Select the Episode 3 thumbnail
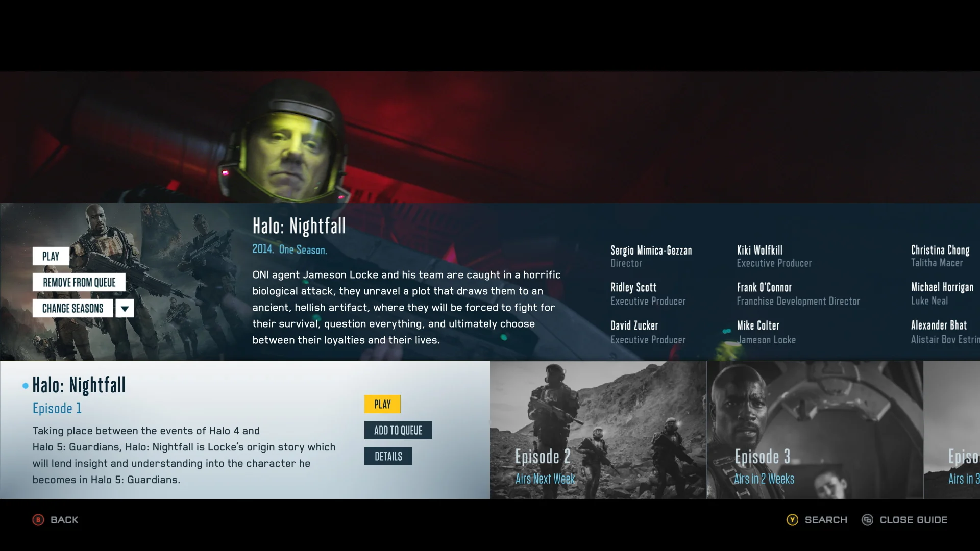 pos(815,430)
